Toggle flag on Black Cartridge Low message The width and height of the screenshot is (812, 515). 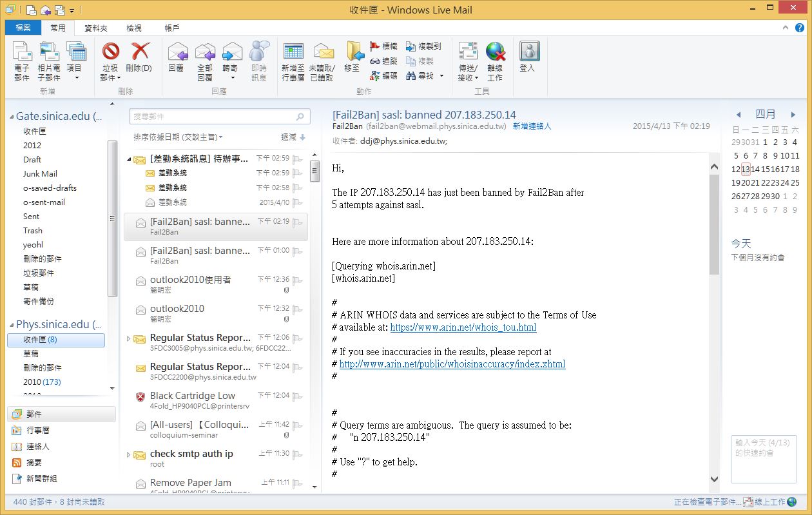[x=298, y=396]
